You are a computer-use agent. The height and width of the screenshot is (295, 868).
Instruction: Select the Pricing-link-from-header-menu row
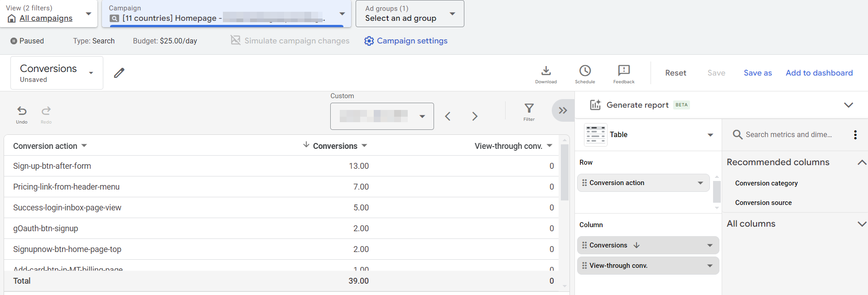[x=281, y=187]
